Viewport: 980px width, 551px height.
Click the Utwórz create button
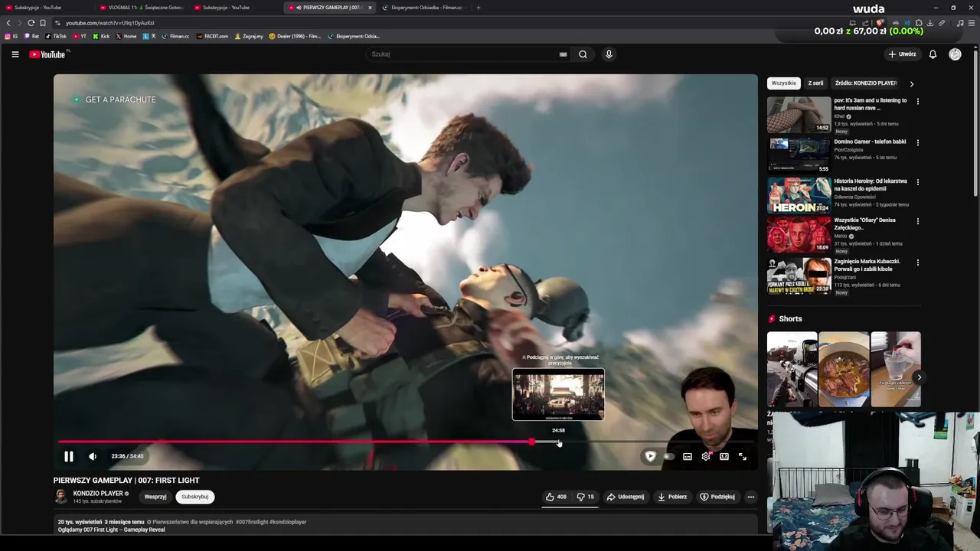(902, 54)
